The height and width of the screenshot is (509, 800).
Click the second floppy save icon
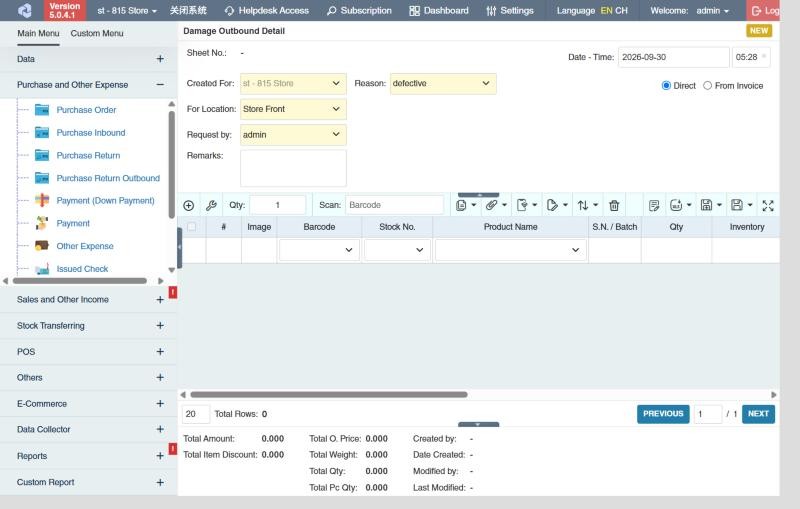[737, 205]
